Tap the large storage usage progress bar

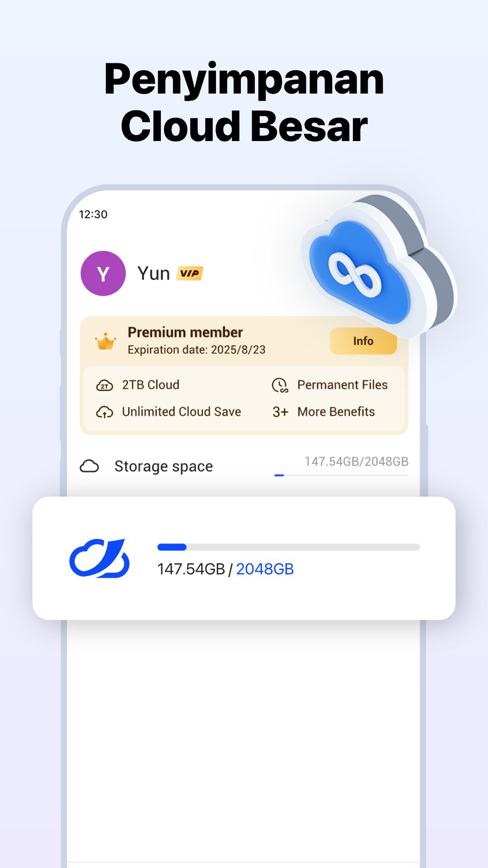pos(289,547)
